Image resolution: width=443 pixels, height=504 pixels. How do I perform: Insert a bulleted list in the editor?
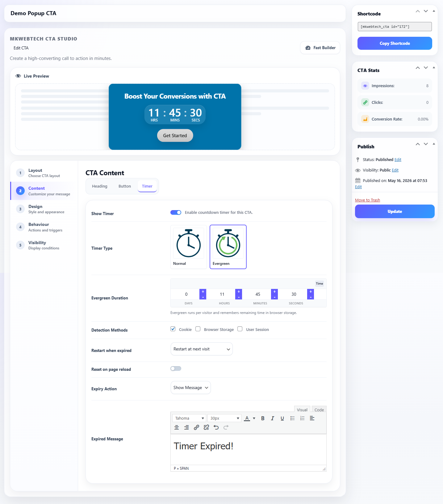click(292, 418)
